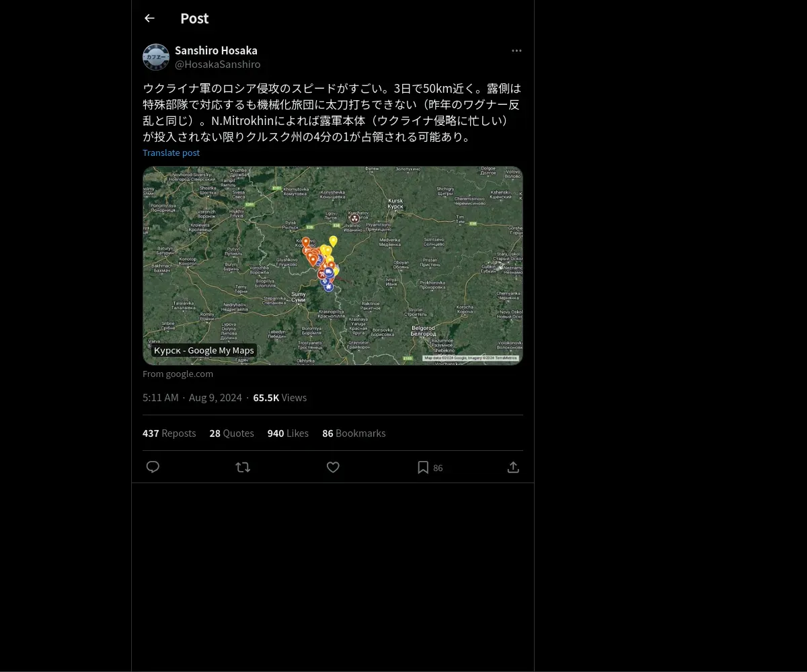The height and width of the screenshot is (672, 807).
Task: Click the 5:11 AM Aug 9, 2024 timestamp
Action: (x=192, y=398)
